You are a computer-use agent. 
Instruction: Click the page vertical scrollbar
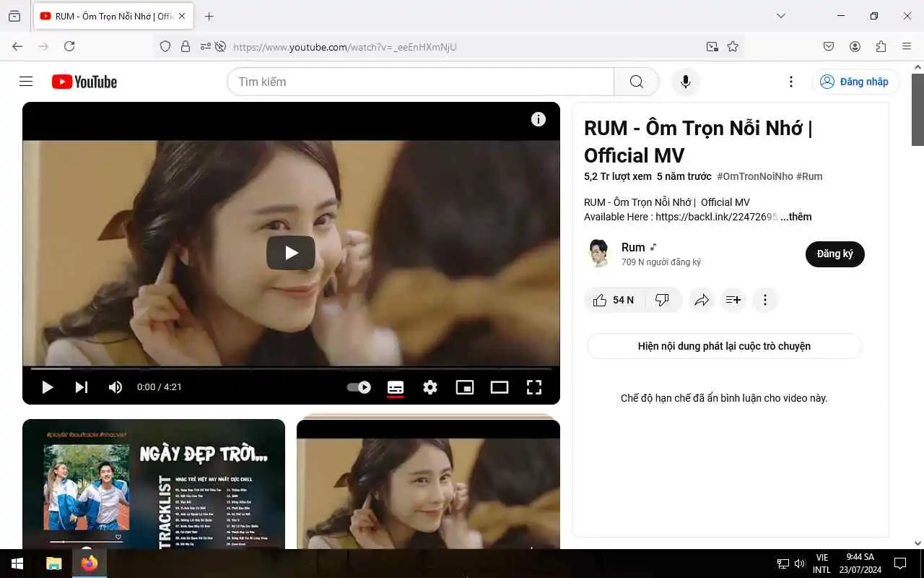click(x=918, y=109)
